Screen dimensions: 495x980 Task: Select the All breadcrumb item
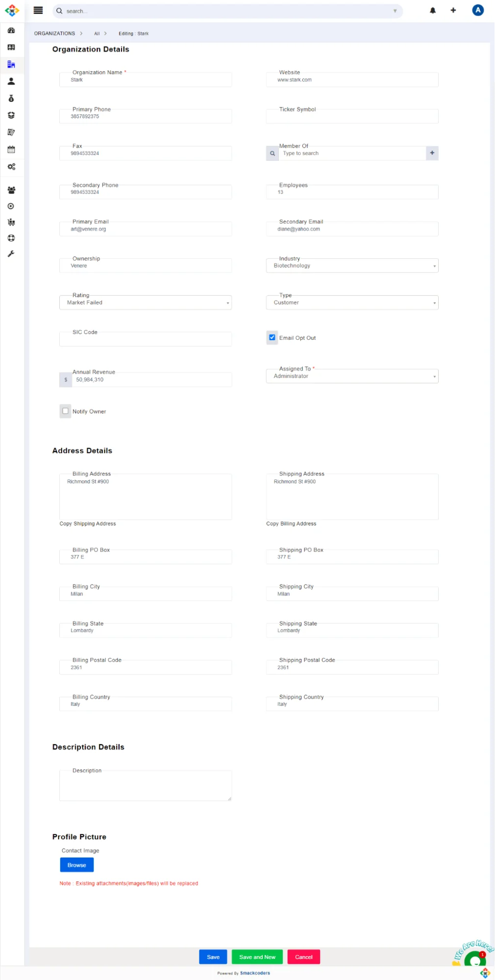pyautogui.click(x=97, y=33)
